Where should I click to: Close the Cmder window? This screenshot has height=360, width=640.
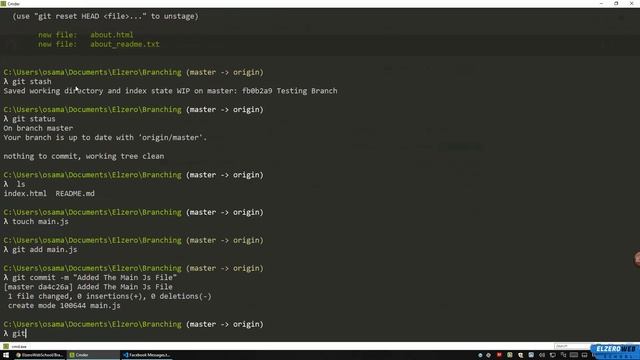pyautogui.click(x=631, y=3)
